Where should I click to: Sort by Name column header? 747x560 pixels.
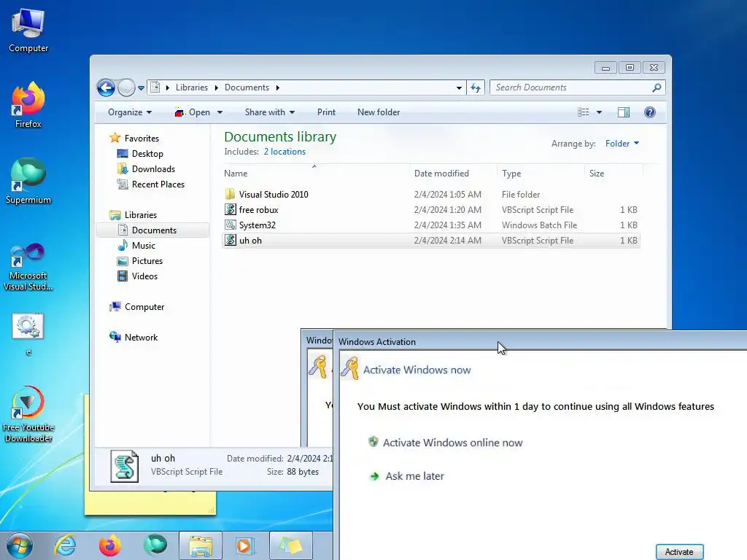tap(315, 174)
